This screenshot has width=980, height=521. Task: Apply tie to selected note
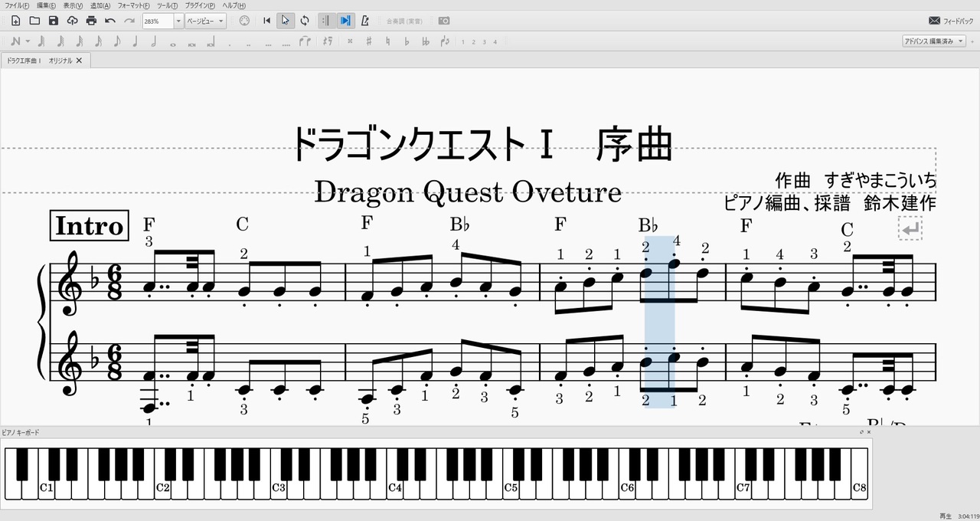coord(305,41)
